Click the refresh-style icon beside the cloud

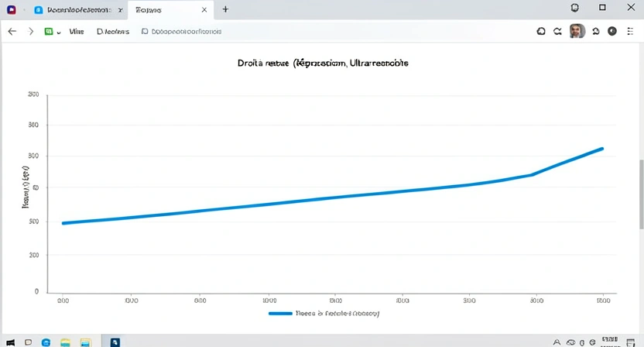click(x=557, y=31)
